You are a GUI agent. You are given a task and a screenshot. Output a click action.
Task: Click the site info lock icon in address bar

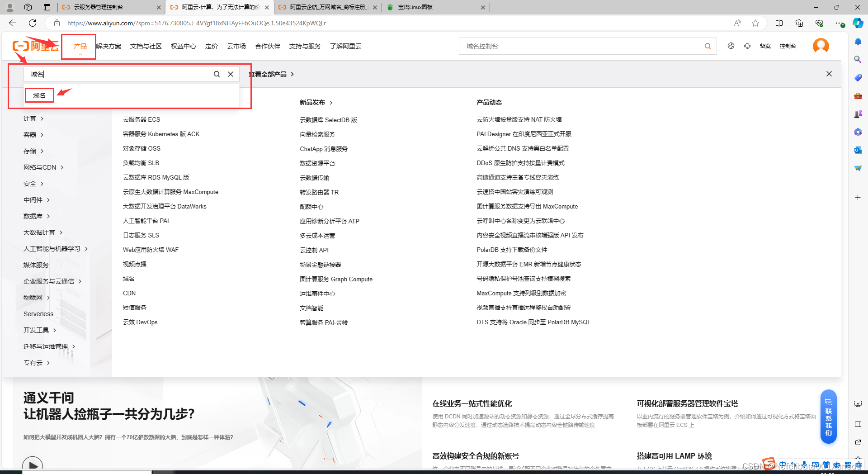[57, 23]
